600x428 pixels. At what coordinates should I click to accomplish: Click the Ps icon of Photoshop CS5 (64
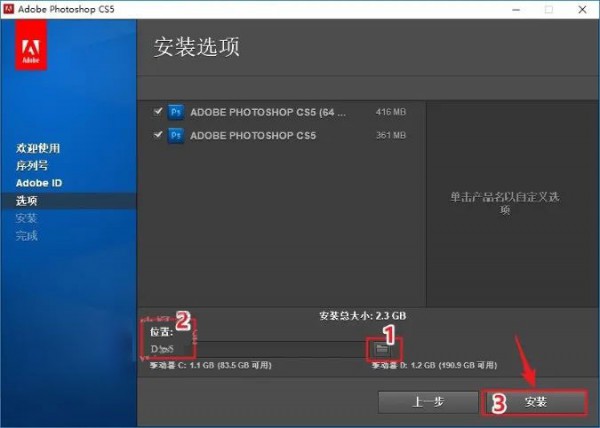click(176, 112)
